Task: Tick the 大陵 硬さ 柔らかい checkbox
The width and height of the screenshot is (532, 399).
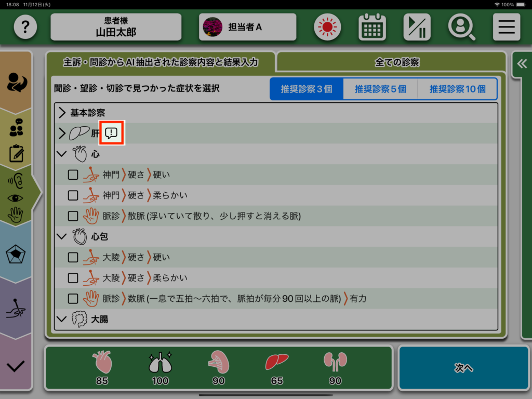Action: click(73, 278)
